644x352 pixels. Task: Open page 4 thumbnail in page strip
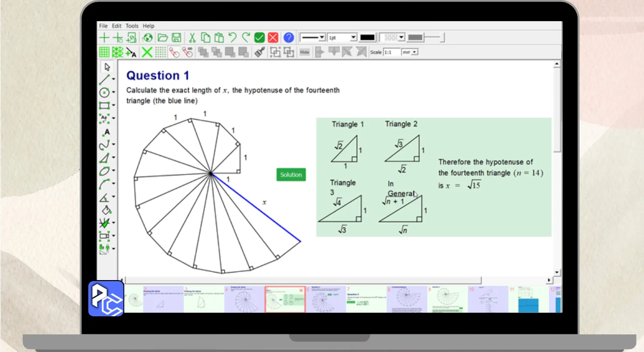pos(244,299)
